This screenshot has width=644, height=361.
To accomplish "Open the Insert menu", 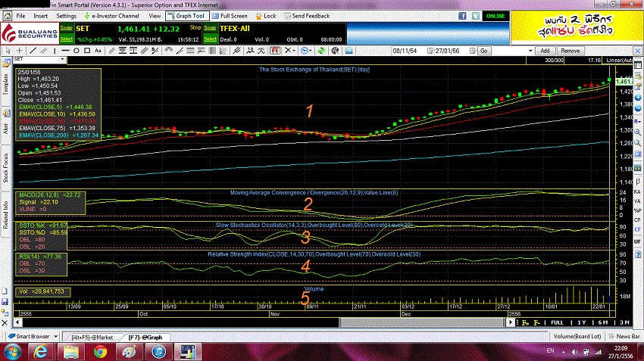I will tap(40, 16).
